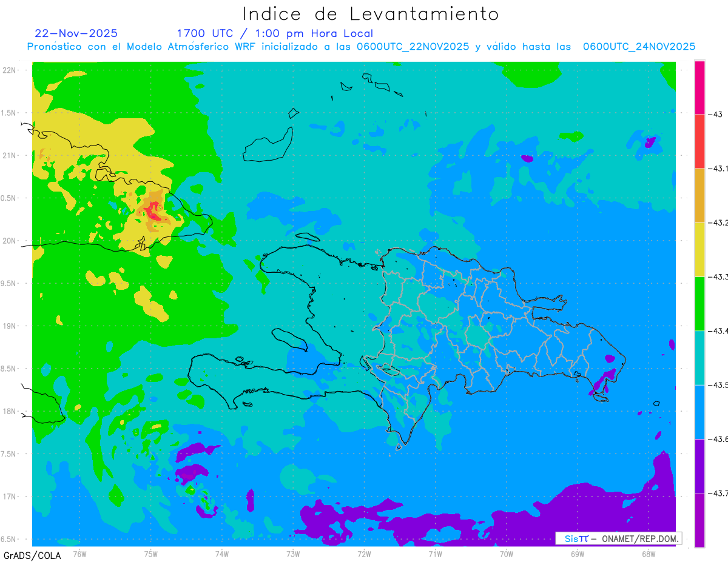
Task: Click the 'ONAMET/REP.DOM.' label box
Action: 619,538
